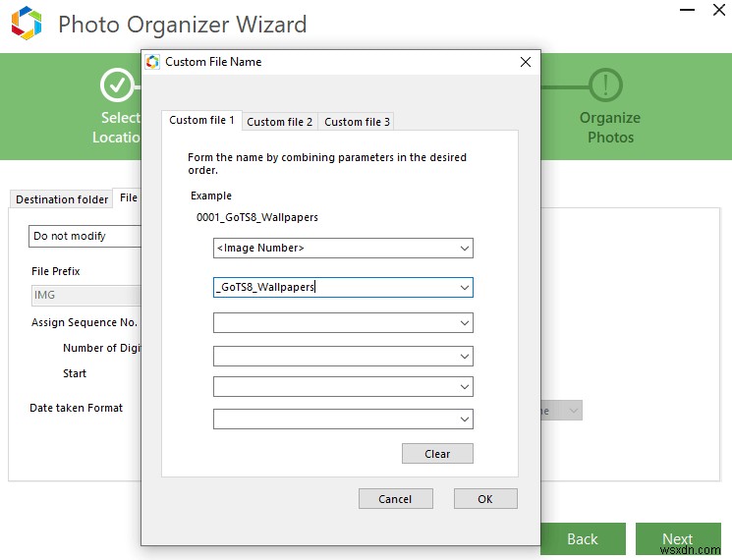732x560 pixels.
Task: Expand the _GoTS8_Wallpapers combo box arrow
Action: (464, 288)
